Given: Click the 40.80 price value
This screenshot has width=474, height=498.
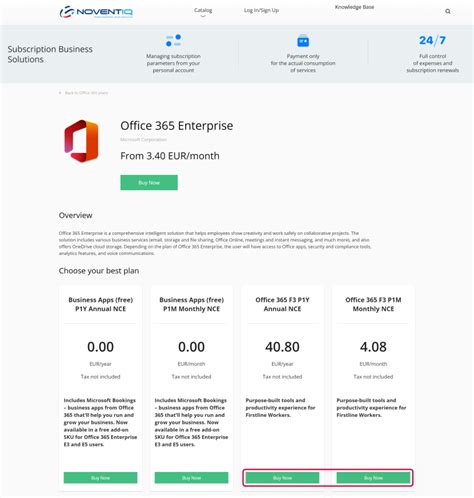Looking at the screenshot, I should click(x=282, y=347).
